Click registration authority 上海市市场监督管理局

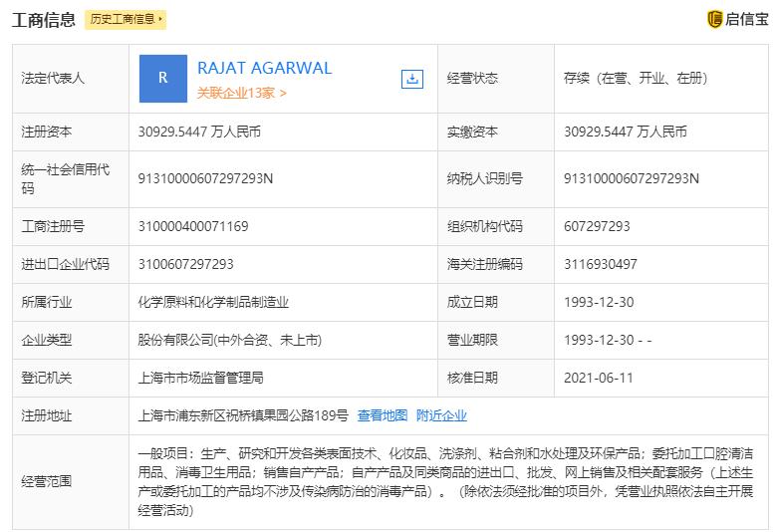tap(200, 378)
